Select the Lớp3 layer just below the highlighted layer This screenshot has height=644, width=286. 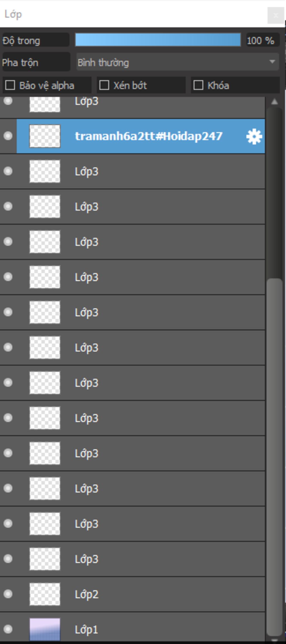coord(132,171)
